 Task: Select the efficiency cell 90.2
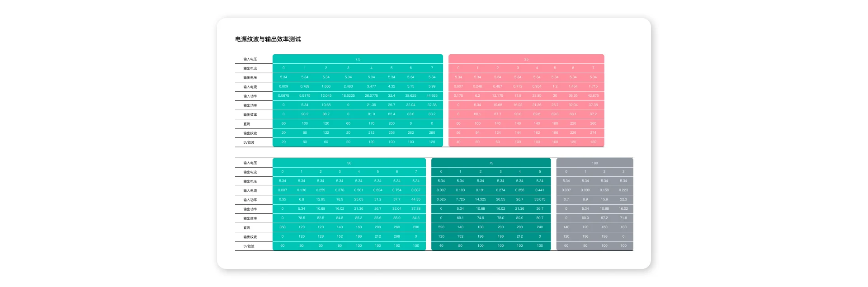(305, 114)
